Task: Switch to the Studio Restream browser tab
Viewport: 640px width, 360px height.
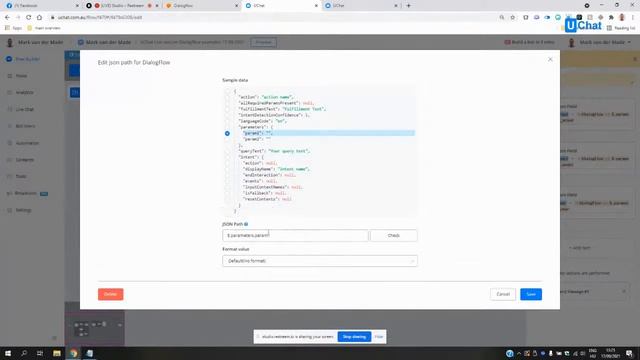Action: click(x=122, y=6)
